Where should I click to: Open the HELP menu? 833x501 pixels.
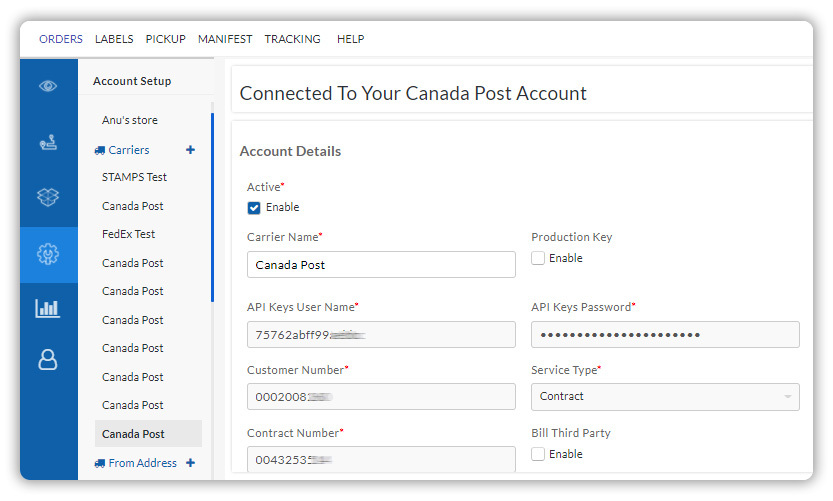click(x=351, y=39)
